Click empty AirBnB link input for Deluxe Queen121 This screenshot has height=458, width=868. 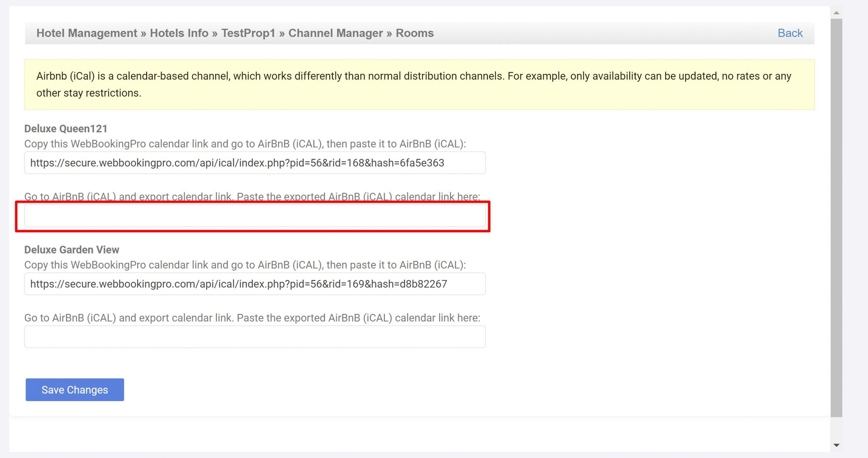click(x=254, y=216)
